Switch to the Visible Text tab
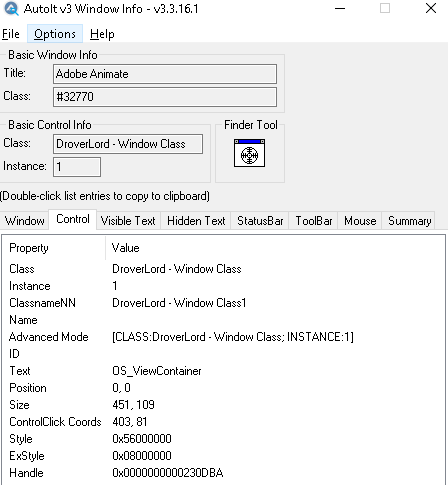The height and width of the screenshot is (485, 448). (x=128, y=221)
